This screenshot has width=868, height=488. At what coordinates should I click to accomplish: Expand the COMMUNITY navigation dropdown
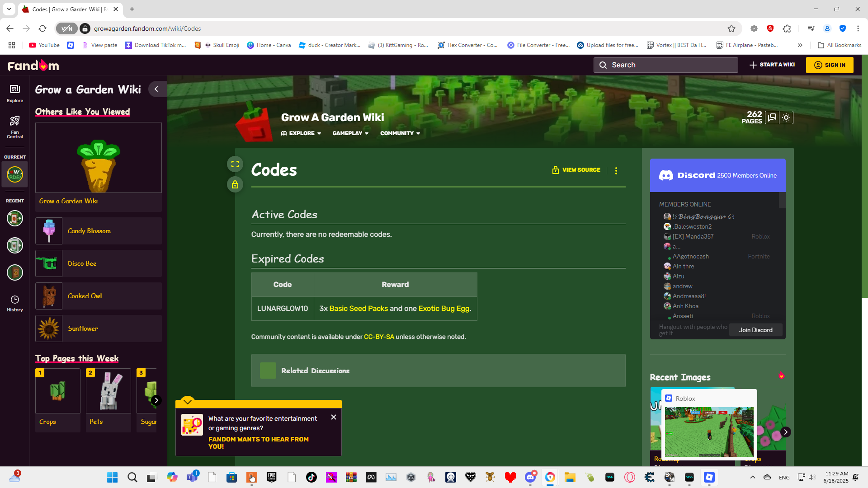(400, 133)
